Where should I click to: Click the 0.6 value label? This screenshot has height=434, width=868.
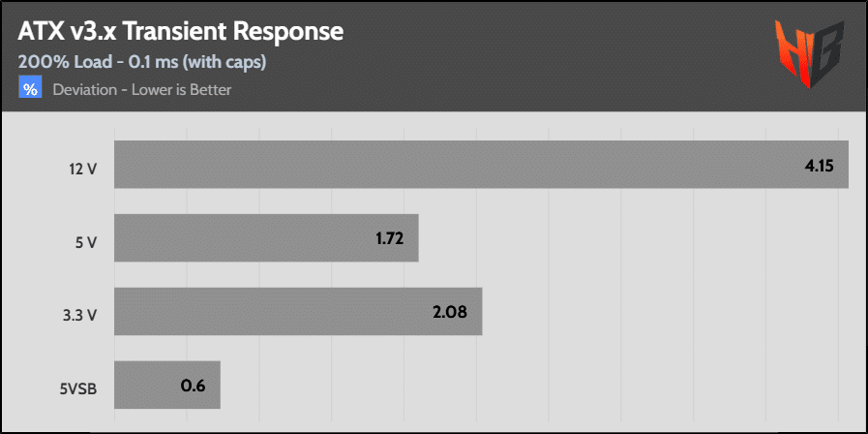pyautogui.click(x=194, y=386)
